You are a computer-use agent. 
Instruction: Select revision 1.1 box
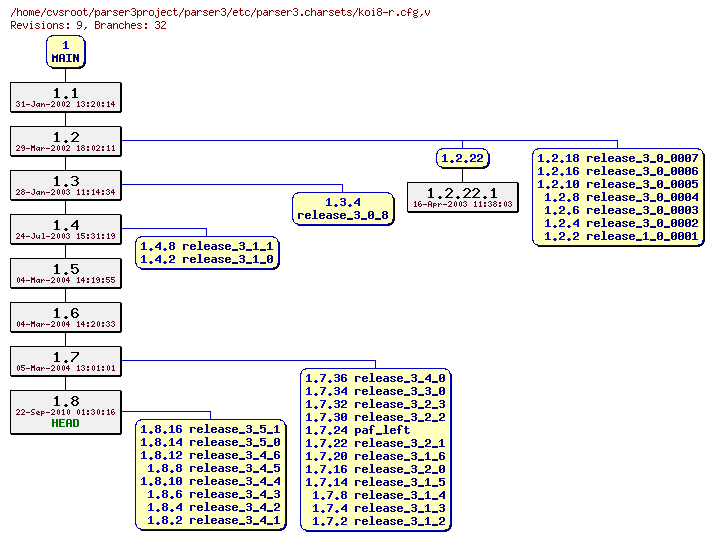pos(66,97)
